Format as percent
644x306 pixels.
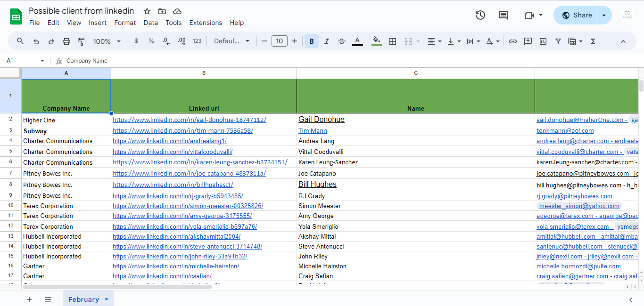pos(151,41)
